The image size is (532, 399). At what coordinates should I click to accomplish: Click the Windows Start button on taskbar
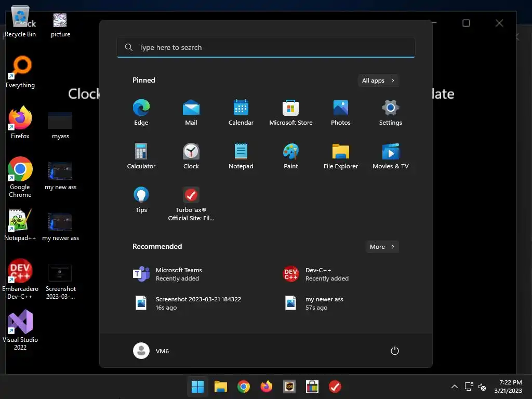198,387
